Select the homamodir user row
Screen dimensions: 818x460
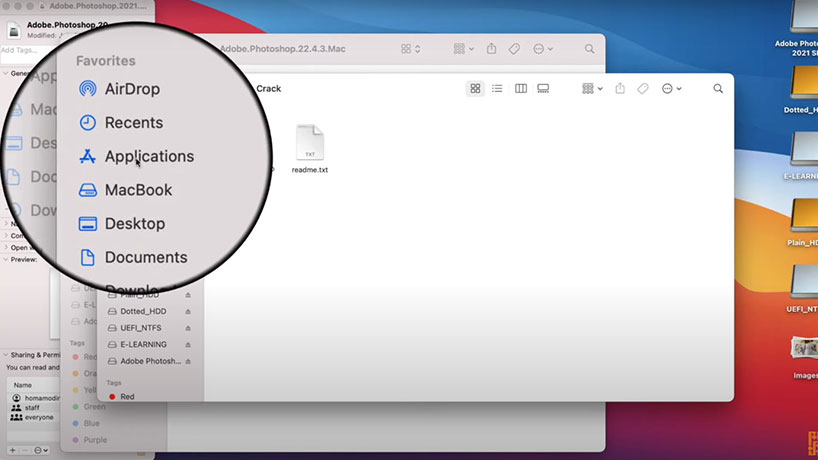tap(35, 398)
